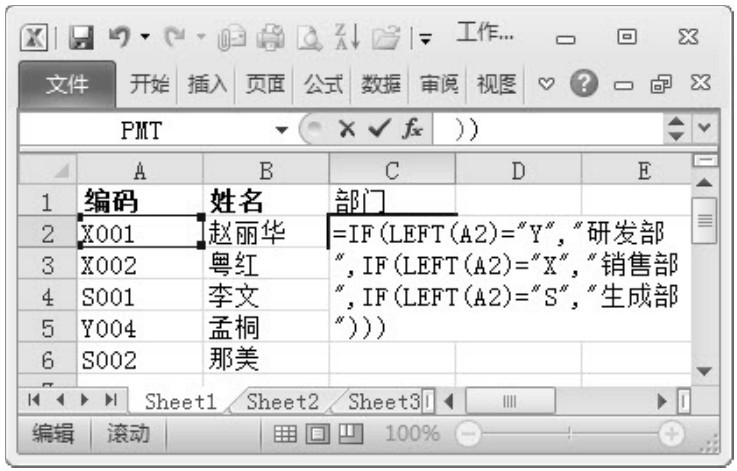This screenshot has height=471, width=737.
Task: Click the vertical split box above the scrollbar
Action: pos(705,161)
